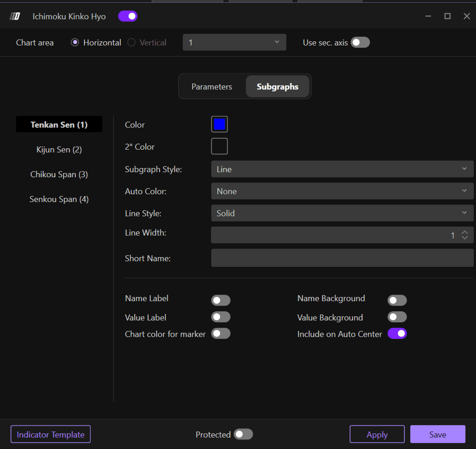Open the Subgraph Style dropdown
This screenshot has height=449, width=476.
tap(342, 169)
